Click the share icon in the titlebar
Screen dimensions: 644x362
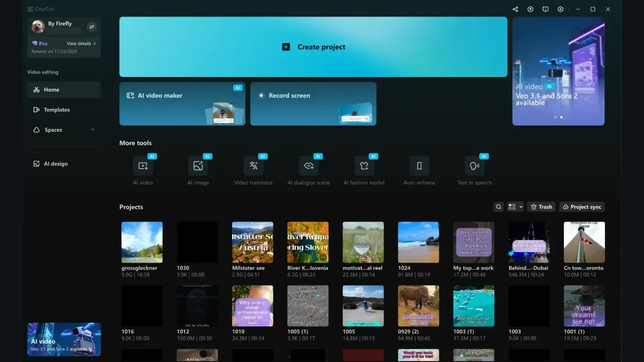coord(515,9)
